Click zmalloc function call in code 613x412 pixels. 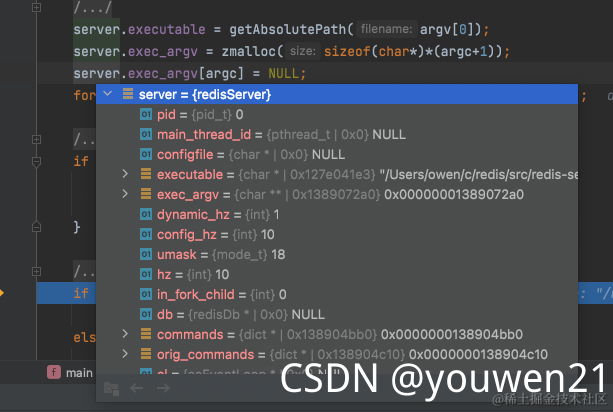pyautogui.click(x=249, y=51)
